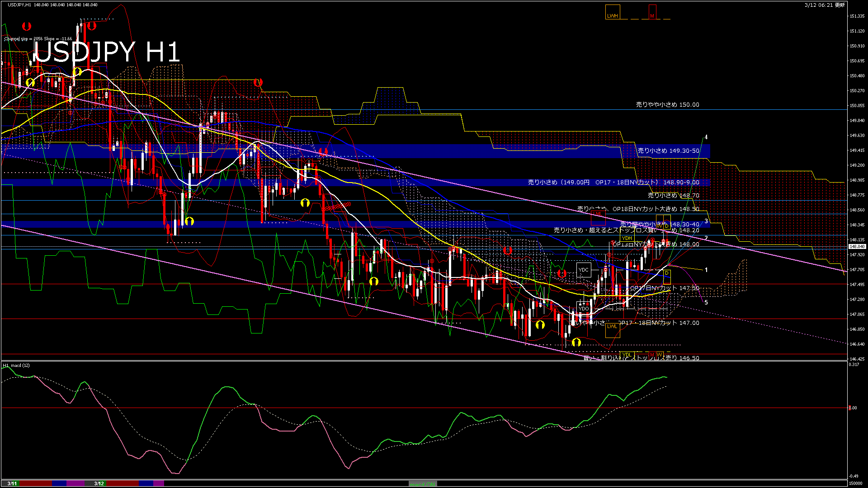
Task: Select projection line number 2
Action: pyautogui.click(x=706, y=238)
